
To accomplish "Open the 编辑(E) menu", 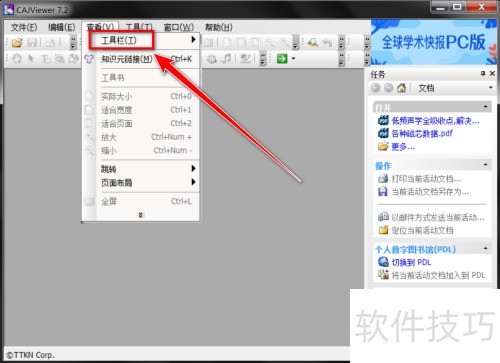I will (62, 27).
